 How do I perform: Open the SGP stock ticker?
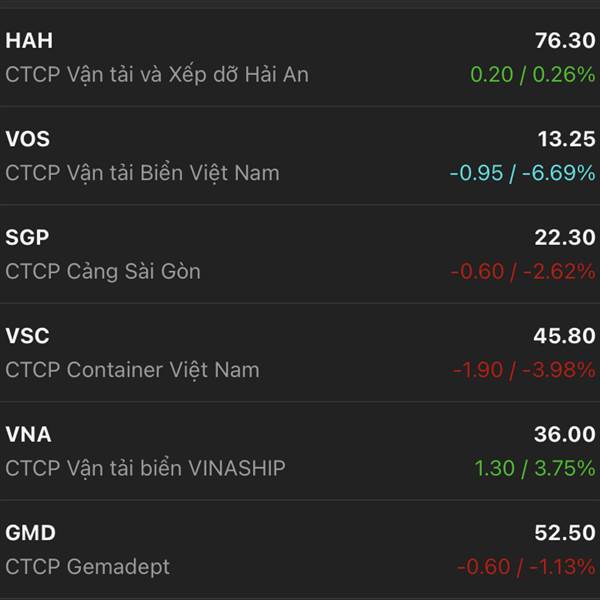(27, 237)
